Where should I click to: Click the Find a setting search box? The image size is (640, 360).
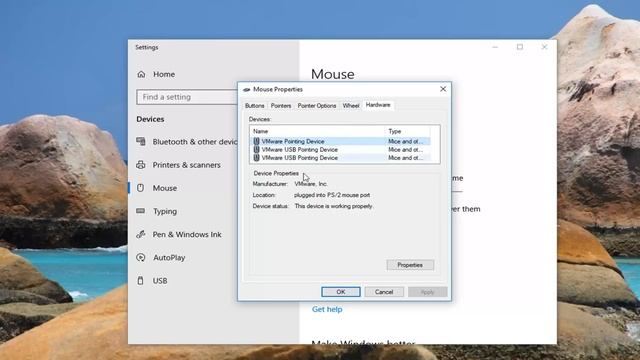[187, 97]
